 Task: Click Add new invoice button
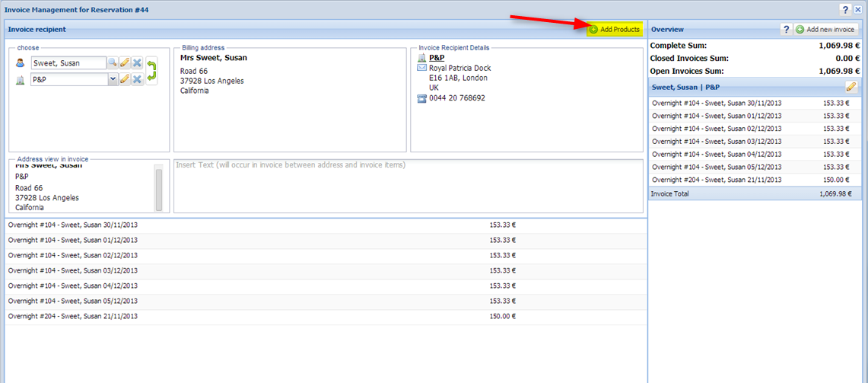[x=826, y=29]
